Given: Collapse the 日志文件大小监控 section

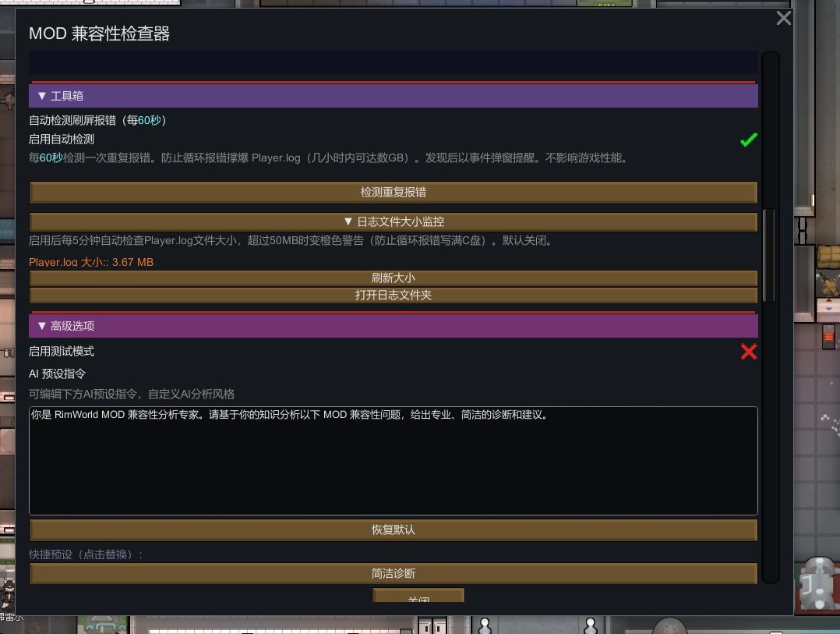Looking at the screenshot, I should point(394,222).
